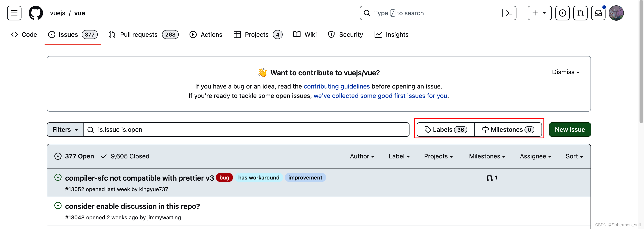Open the Labels 36 button

(446, 130)
